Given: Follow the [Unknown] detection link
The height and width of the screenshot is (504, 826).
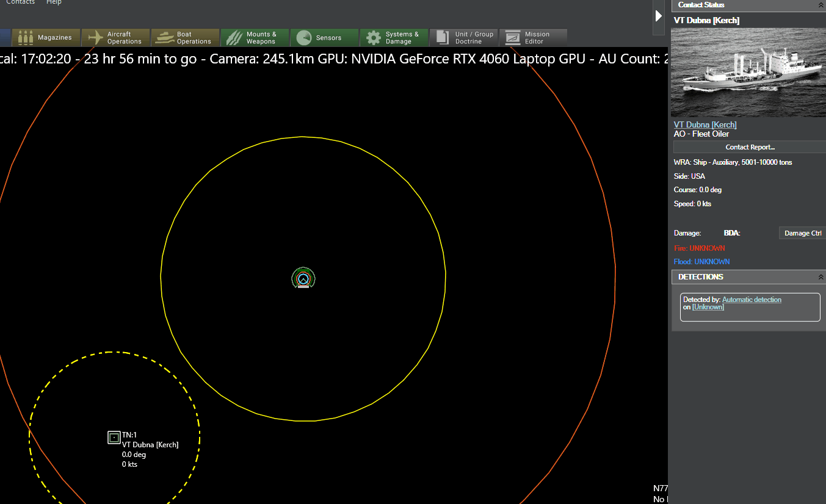Looking at the screenshot, I should pos(708,307).
